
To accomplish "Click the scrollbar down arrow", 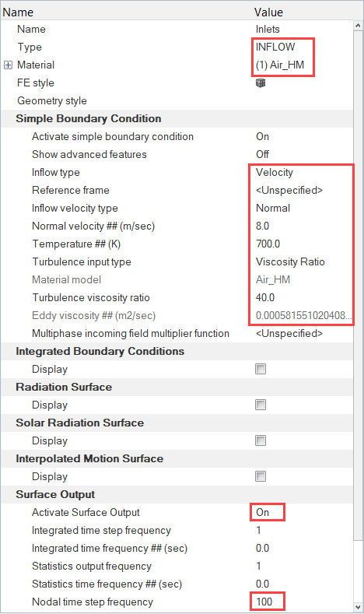I will pyautogui.click(x=358, y=607).
